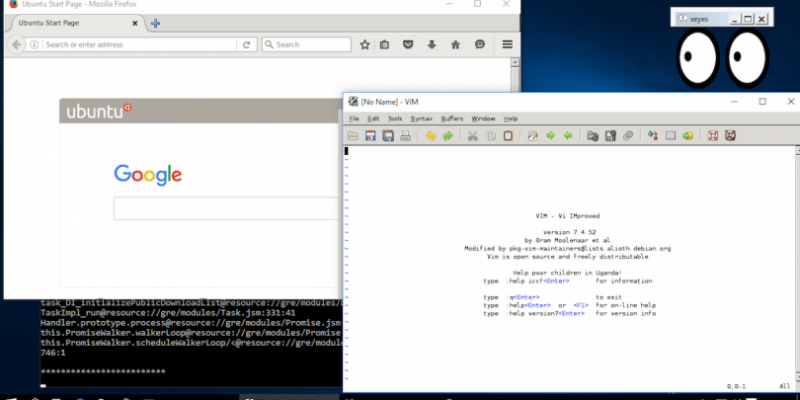This screenshot has height=400, width=800.
Task: Open VIM's Tools menu
Action: (395, 119)
